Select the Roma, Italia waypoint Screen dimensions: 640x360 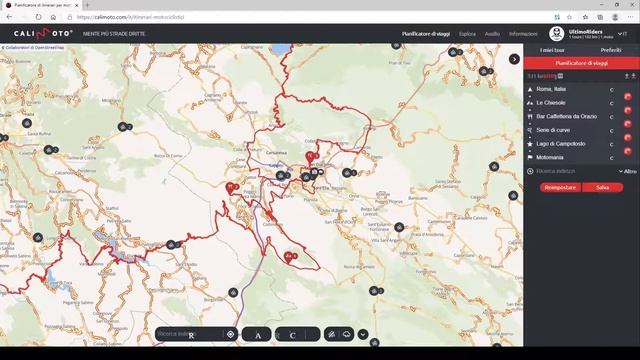point(551,89)
